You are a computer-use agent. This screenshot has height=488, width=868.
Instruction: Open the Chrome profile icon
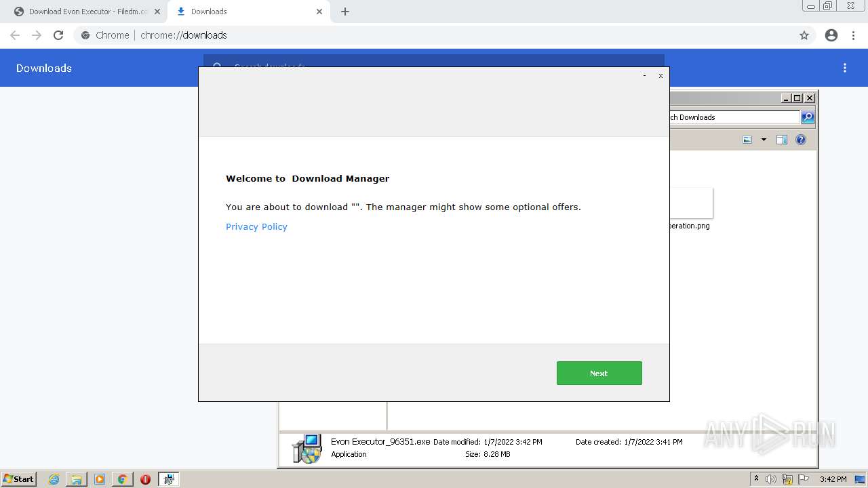pos(831,35)
